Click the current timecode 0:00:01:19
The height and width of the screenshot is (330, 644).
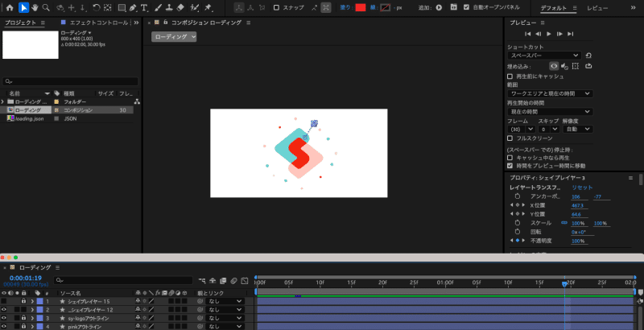point(26,278)
